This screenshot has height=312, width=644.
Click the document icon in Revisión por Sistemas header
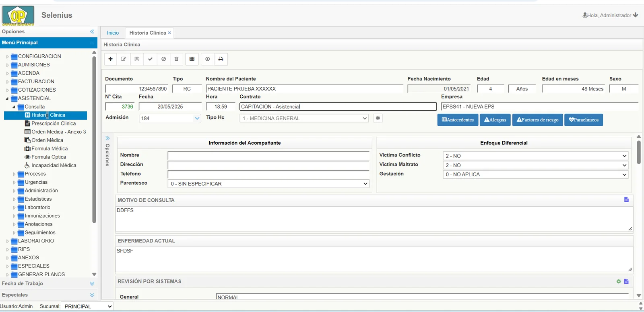tap(626, 281)
